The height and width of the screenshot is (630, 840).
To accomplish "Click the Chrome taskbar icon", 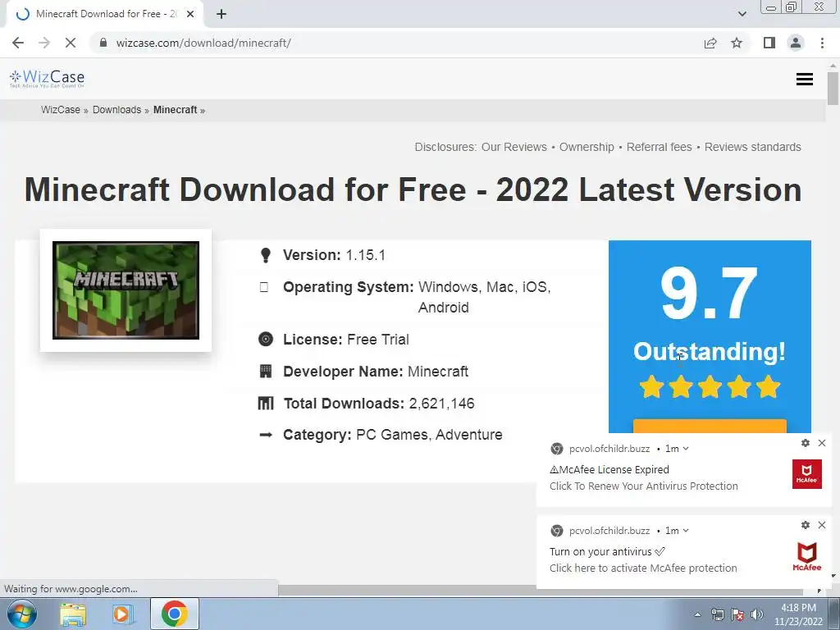I will coord(174,614).
